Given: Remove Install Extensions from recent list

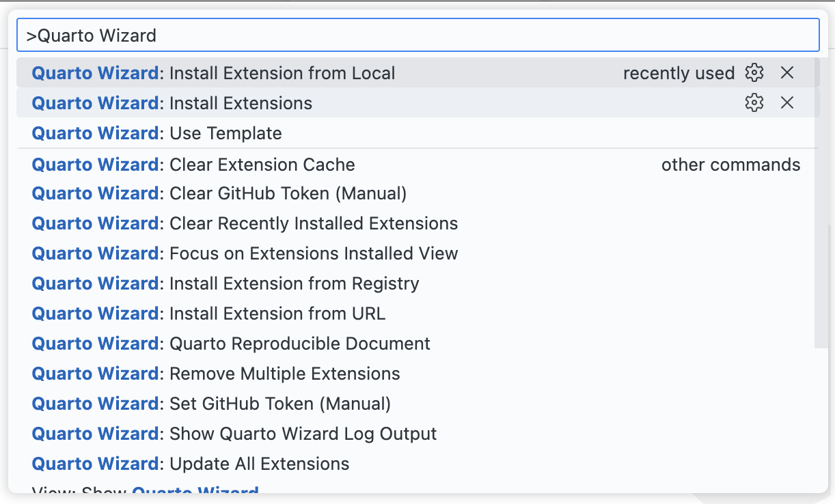Looking at the screenshot, I should [787, 103].
